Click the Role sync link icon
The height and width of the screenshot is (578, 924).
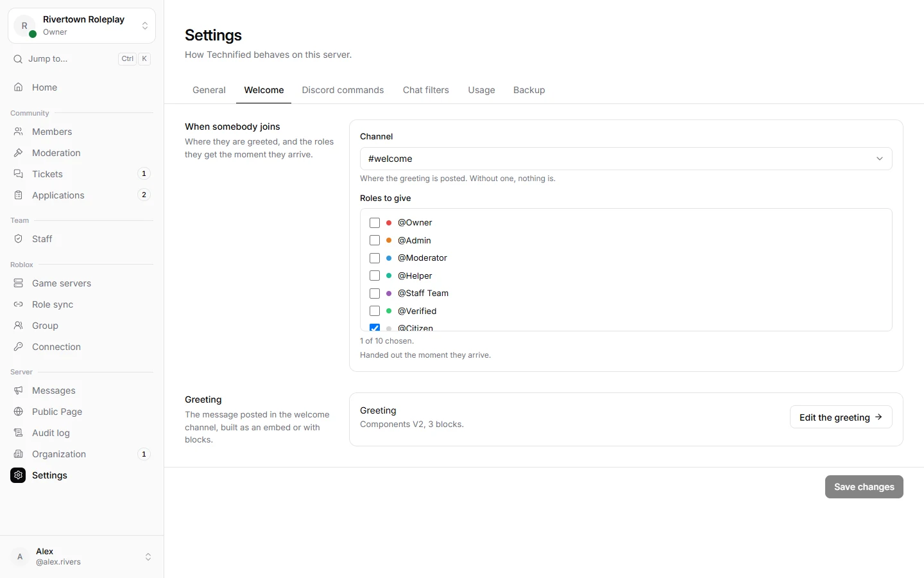point(19,304)
